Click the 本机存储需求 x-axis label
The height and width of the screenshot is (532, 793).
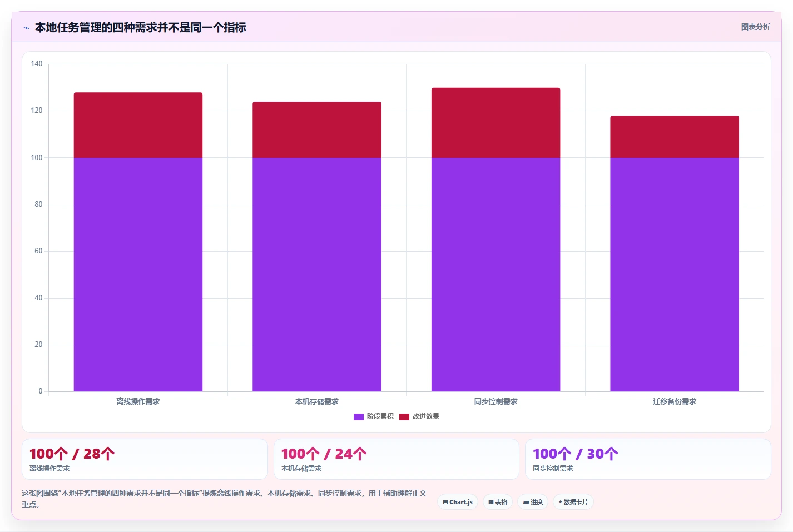[317, 401]
